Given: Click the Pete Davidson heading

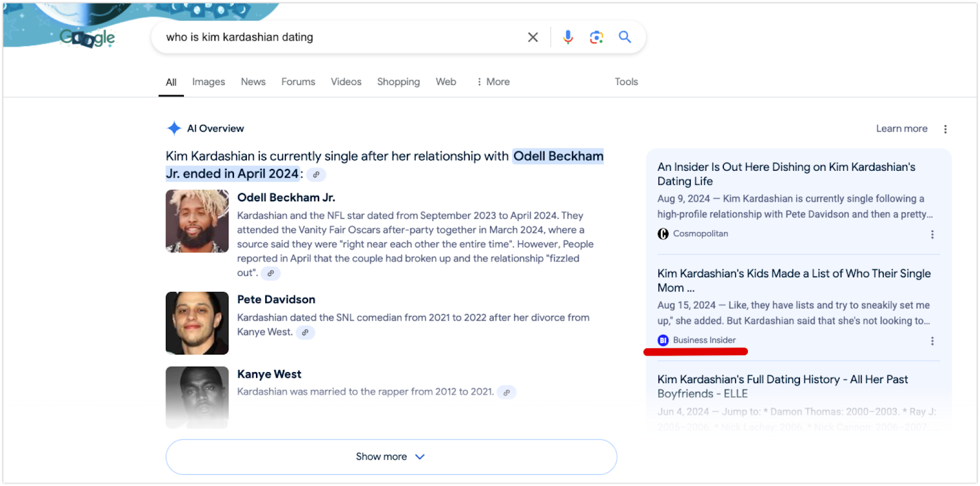Looking at the screenshot, I should pos(276,299).
